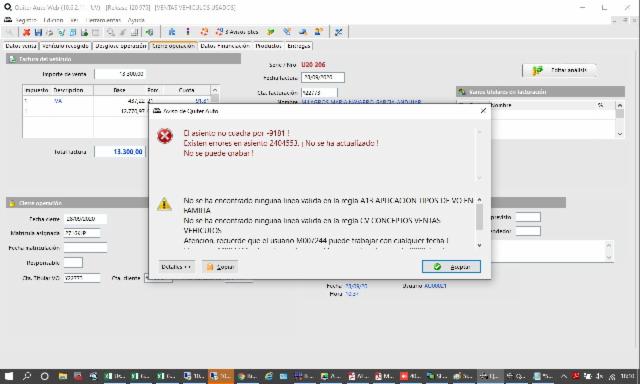Open the '3 Avisos ctas' toolbar item
Image resolution: width=640 pixels, height=384 pixels.
[x=237, y=32]
